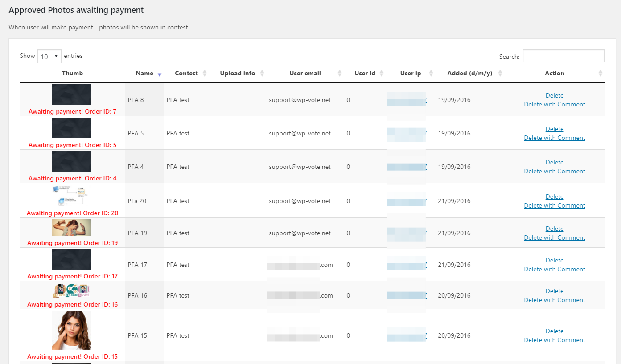Click the Thumb column header

coord(72,73)
